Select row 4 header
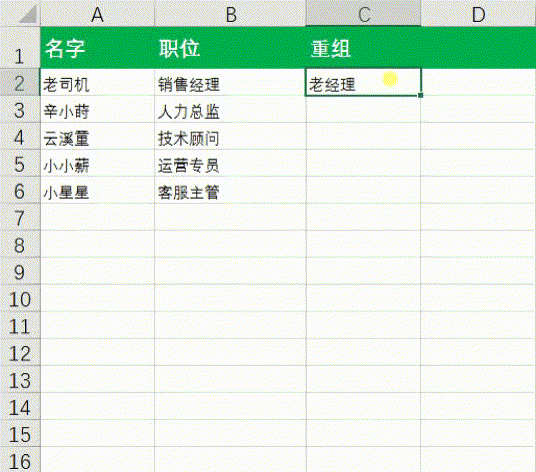Image resolution: width=536 pixels, height=472 pixels. pos(20,136)
